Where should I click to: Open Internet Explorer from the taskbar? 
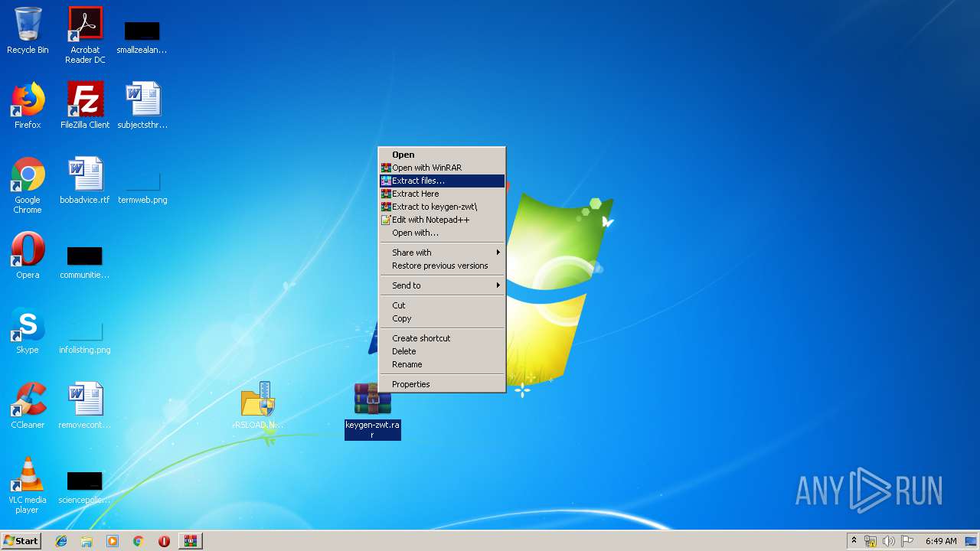coord(61,541)
